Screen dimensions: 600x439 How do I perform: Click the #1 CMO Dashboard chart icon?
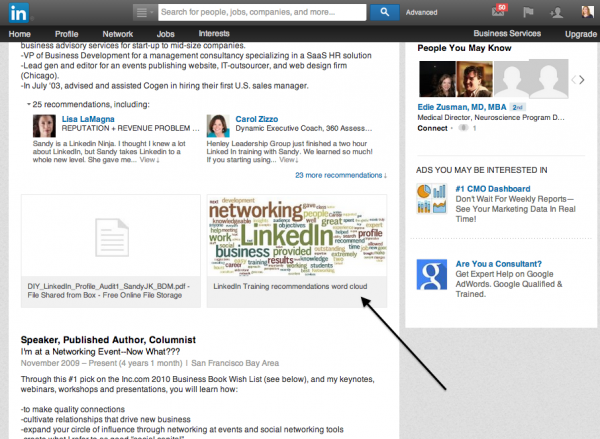pyautogui.click(x=432, y=199)
